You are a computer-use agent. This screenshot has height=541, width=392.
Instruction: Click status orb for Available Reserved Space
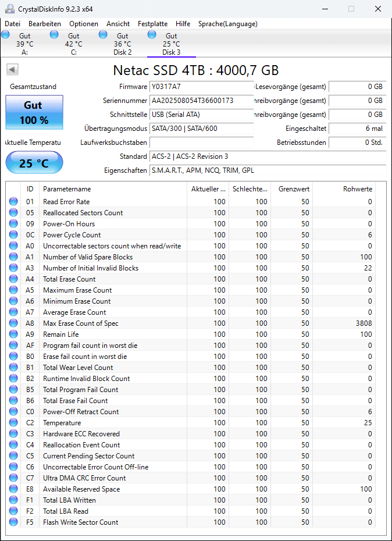(13, 489)
